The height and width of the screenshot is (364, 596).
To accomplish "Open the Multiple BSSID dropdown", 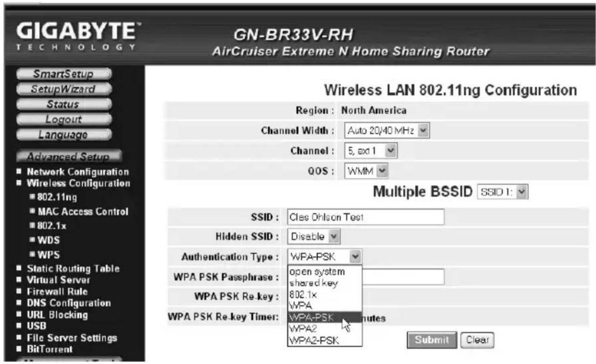I will coord(502,192).
